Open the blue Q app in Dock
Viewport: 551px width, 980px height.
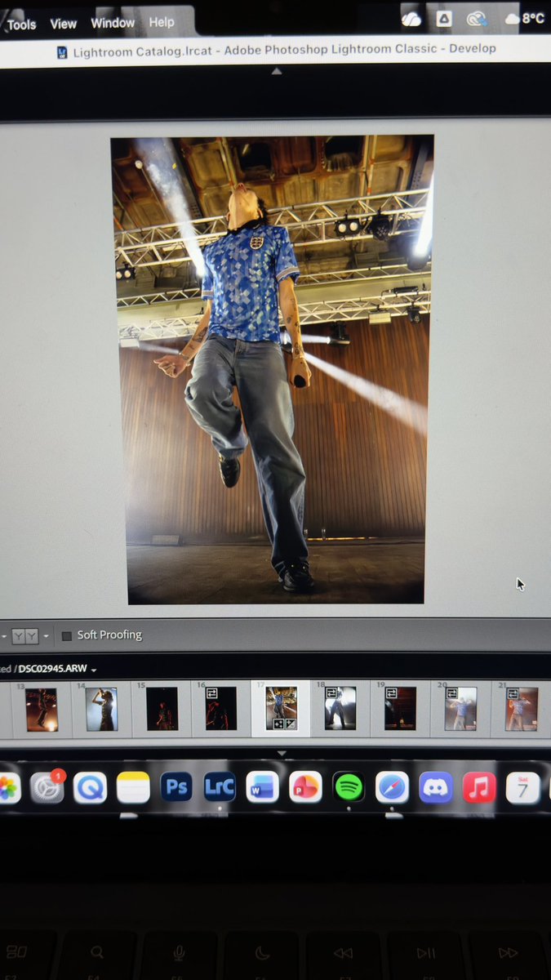pos(90,788)
